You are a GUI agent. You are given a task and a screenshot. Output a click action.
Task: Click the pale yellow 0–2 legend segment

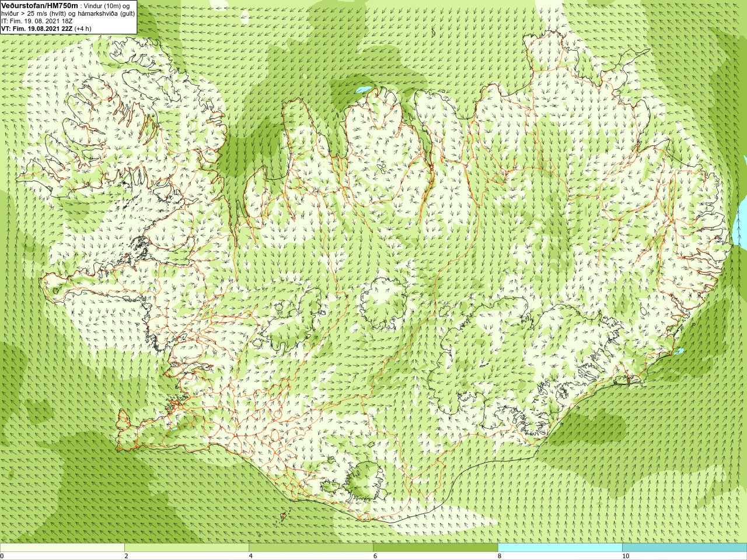tap(62, 548)
